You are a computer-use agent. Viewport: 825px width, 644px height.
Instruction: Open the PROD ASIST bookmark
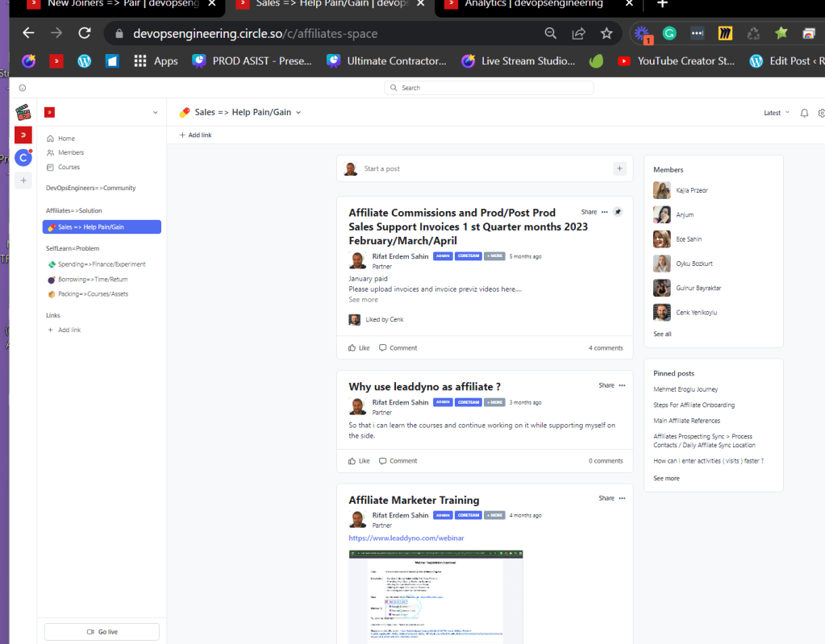pyautogui.click(x=252, y=61)
